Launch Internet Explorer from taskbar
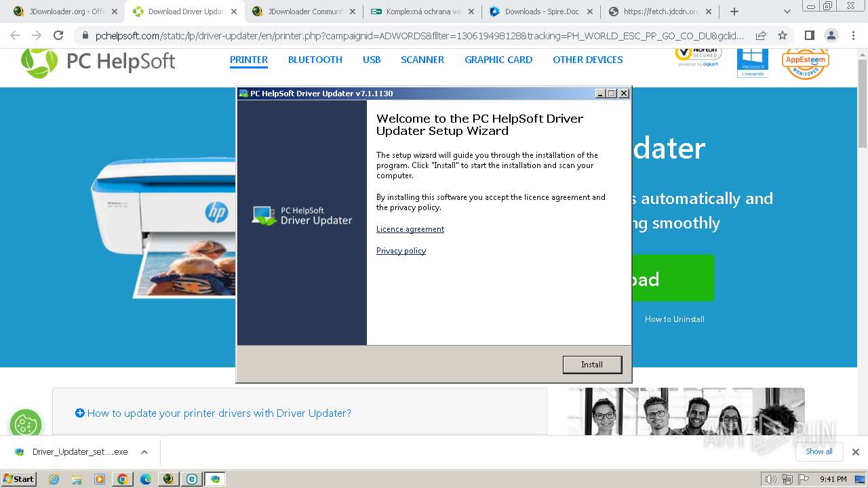 click(54, 479)
